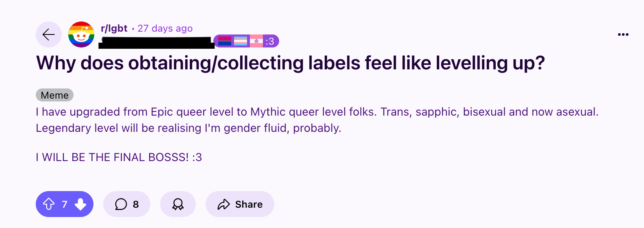Click the "27 days ago" timestamp
The height and width of the screenshot is (228, 644).
coord(165,28)
